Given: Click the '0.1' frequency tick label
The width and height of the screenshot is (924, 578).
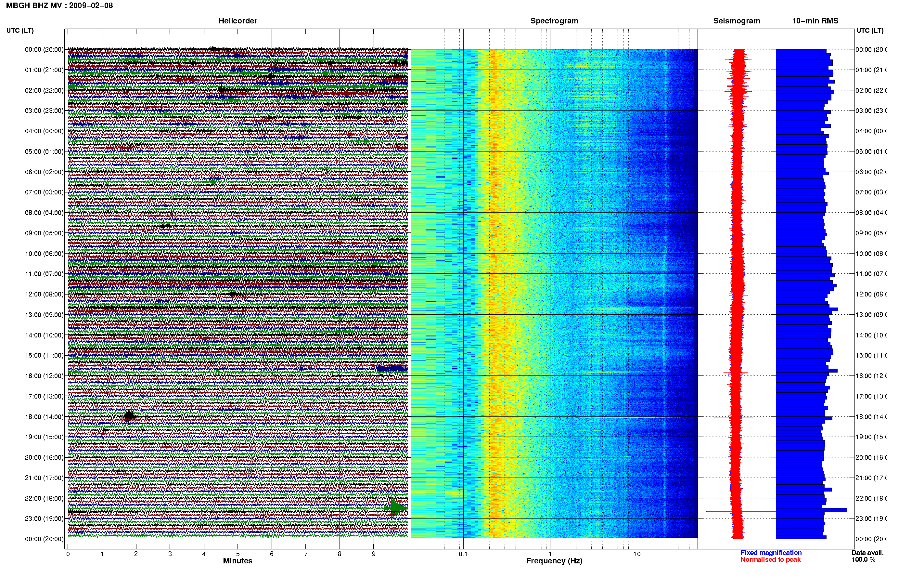Looking at the screenshot, I should (x=463, y=554).
